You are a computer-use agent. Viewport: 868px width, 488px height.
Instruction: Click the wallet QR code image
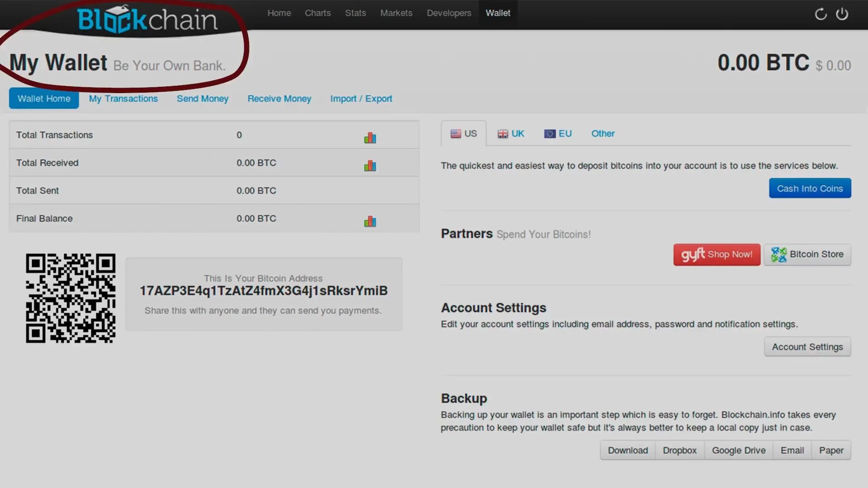(71, 298)
